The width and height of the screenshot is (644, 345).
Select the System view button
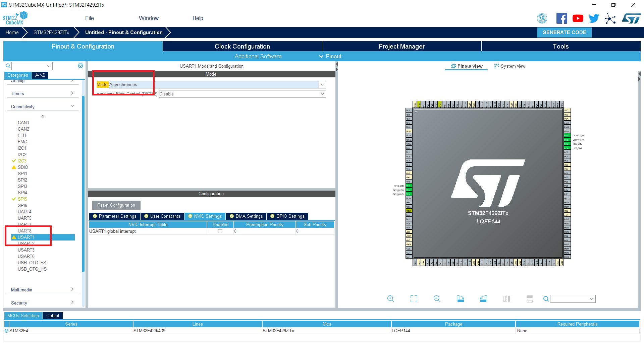tap(510, 66)
